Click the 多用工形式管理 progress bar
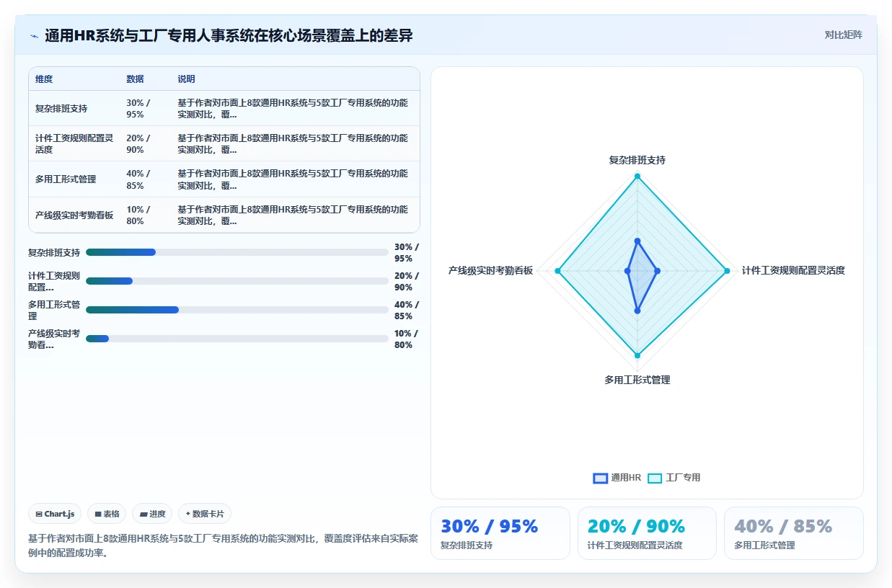 click(237, 310)
